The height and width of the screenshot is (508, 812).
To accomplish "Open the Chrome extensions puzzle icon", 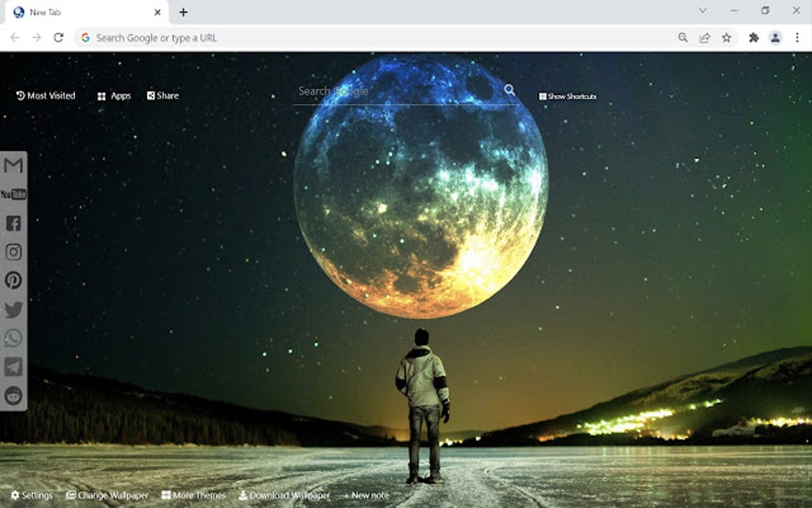I will [753, 37].
